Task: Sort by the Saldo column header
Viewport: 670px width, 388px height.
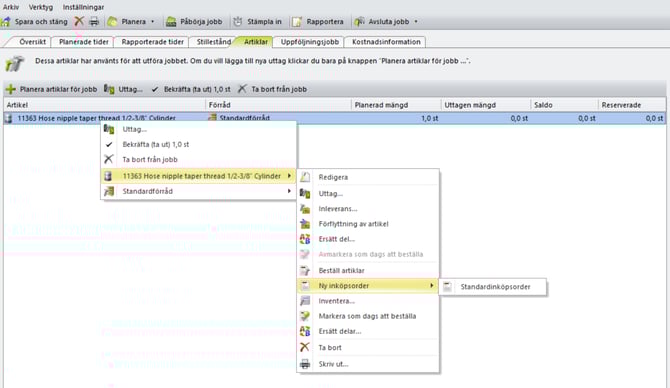Action: (x=564, y=105)
